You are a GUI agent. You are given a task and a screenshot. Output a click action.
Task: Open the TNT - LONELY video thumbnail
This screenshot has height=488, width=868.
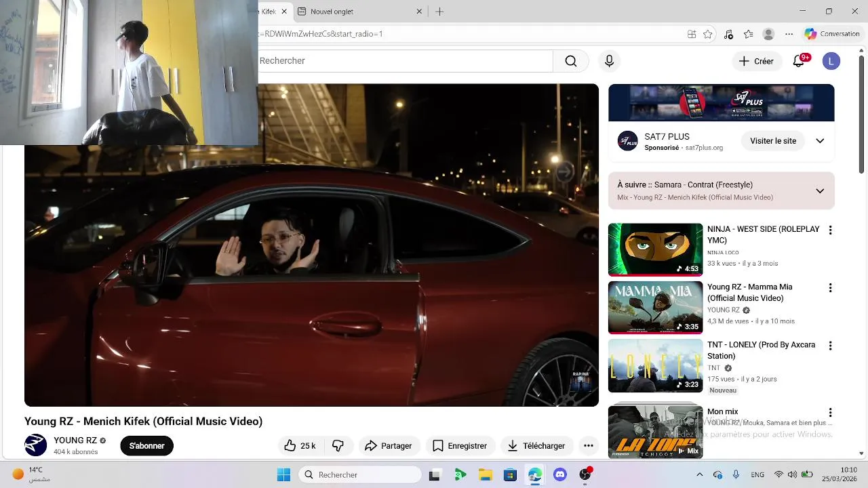[x=655, y=365]
